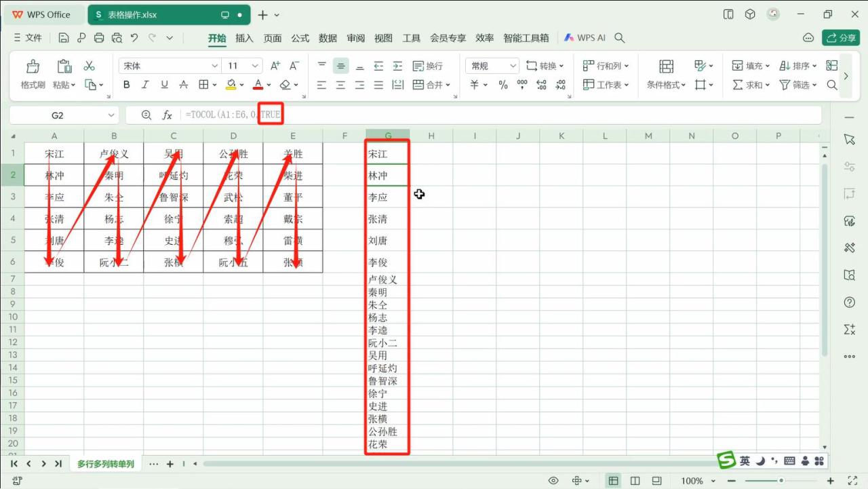Click the 筛选 (Filter) button
This screenshot has height=489, width=868.
798,85
